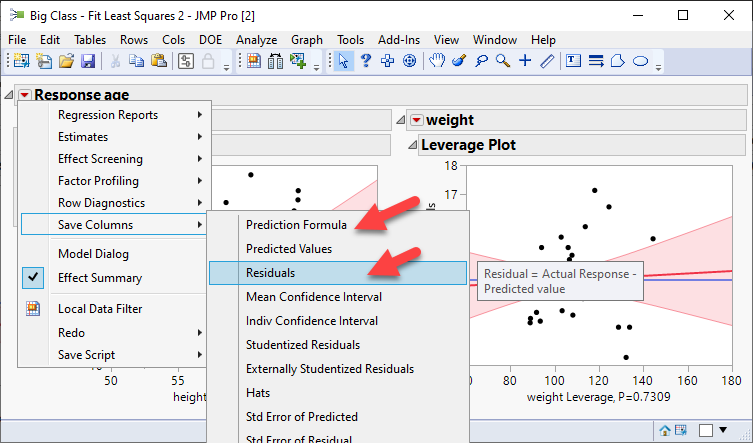Click the Distribution columns toolbar icon
This screenshot has height=443, width=753.
coord(276,61)
